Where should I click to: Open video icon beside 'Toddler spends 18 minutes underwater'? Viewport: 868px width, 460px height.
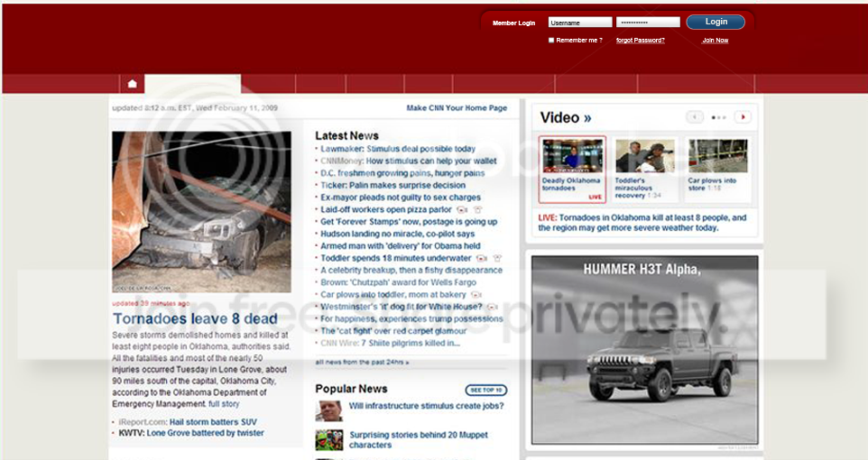481,259
